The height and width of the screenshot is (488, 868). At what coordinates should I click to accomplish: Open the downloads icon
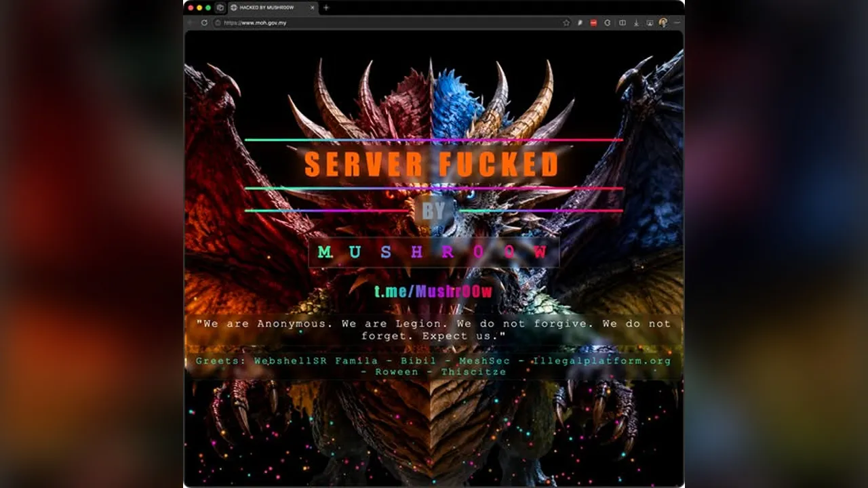click(636, 22)
